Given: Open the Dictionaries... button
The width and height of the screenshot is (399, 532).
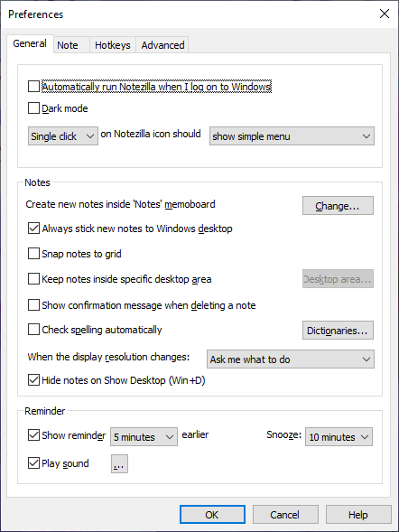Looking at the screenshot, I should point(338,330).
